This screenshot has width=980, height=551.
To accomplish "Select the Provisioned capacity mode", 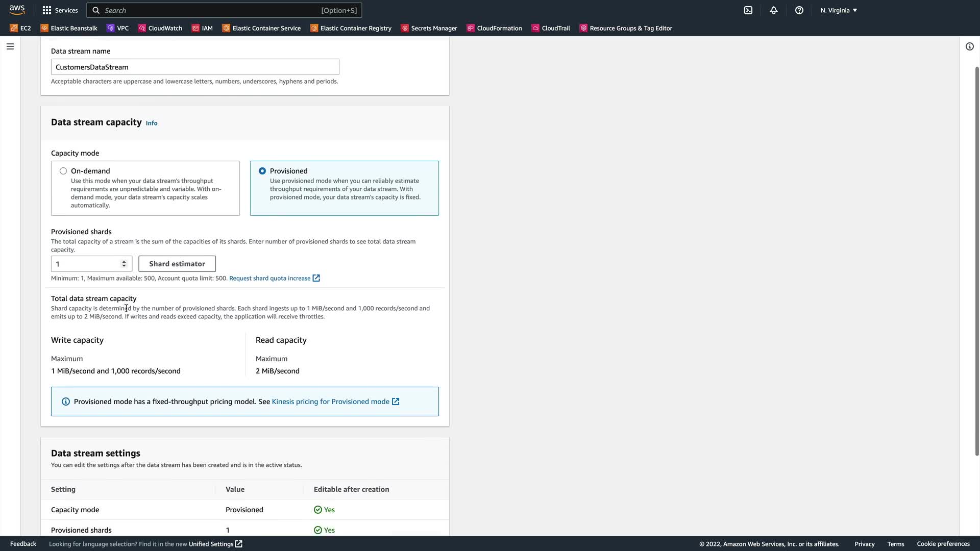I will pos(262,171).
